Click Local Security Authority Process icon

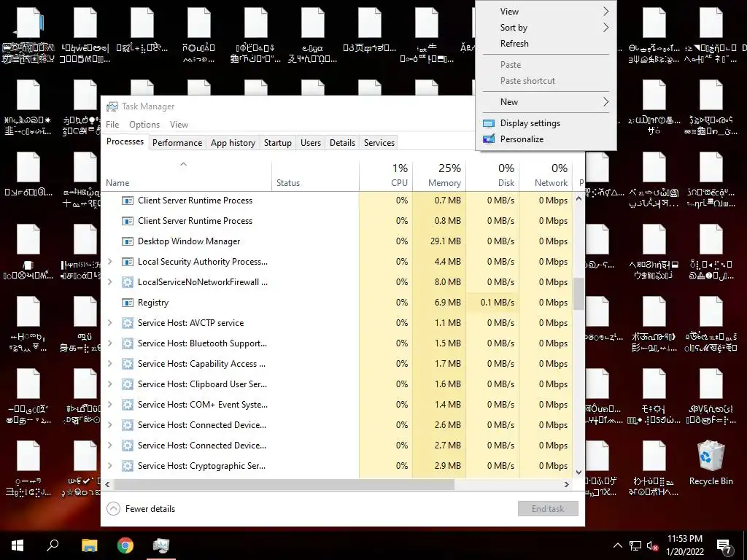click(x=127, y=262)
